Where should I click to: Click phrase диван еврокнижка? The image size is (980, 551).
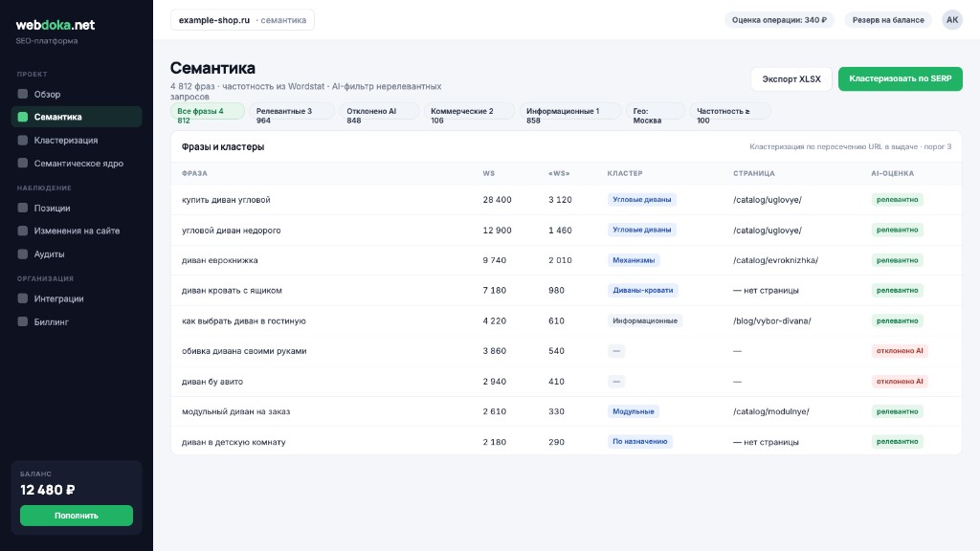tap(220, 260)
